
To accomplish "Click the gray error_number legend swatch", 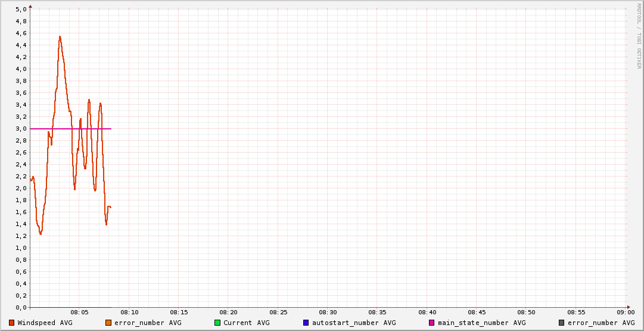I will (562, 323).
